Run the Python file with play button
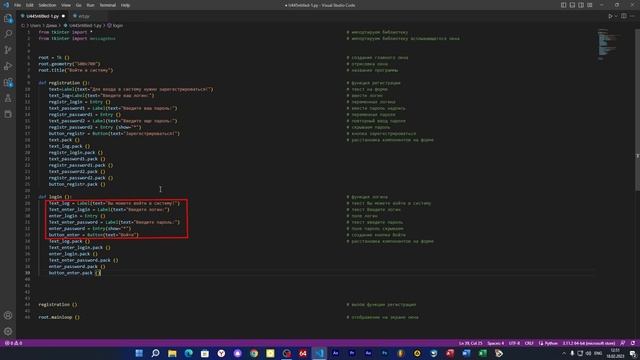640x360 pixels. coord(610,16)
